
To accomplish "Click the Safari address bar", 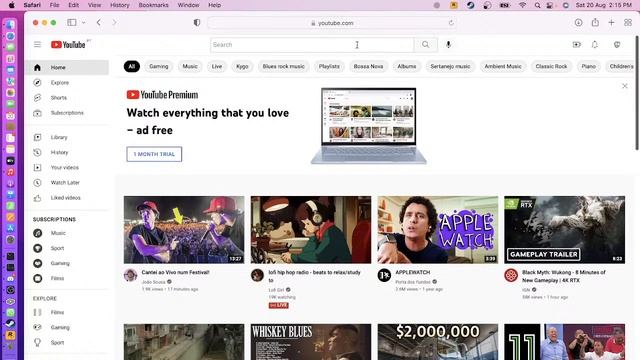I will click(x=331, y=23).
